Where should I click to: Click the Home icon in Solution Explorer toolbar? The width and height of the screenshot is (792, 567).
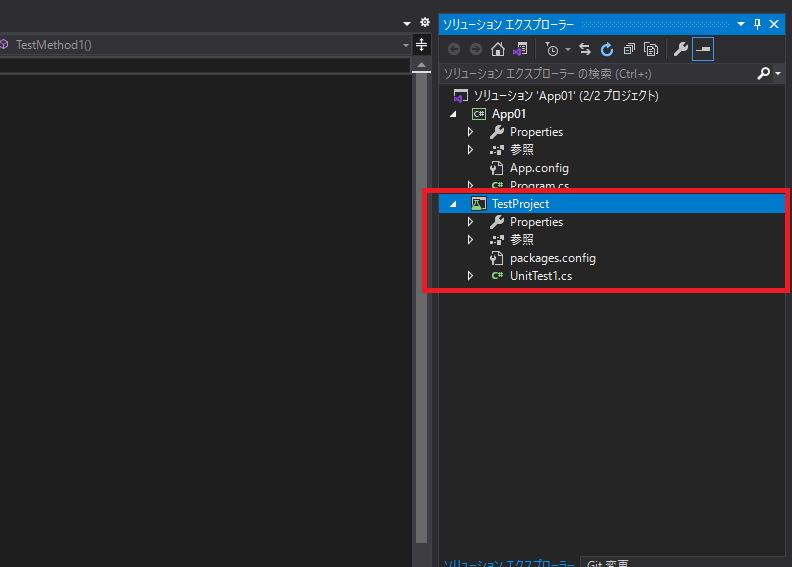[498, 49]
